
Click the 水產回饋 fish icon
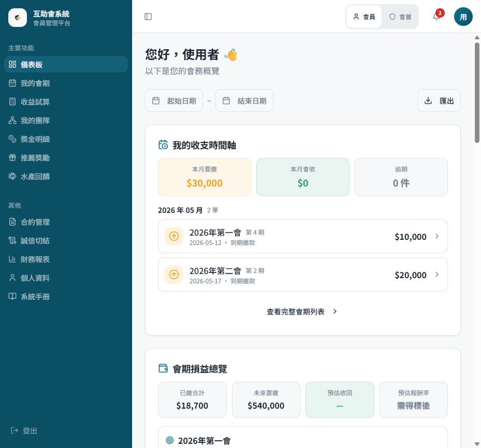coord(12,176)
